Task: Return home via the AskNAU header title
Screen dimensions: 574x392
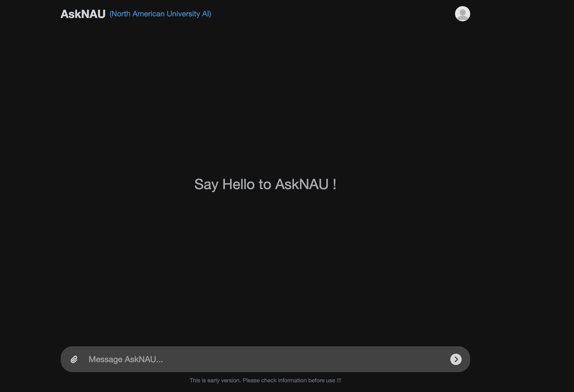Action: [x=83, y=14]
